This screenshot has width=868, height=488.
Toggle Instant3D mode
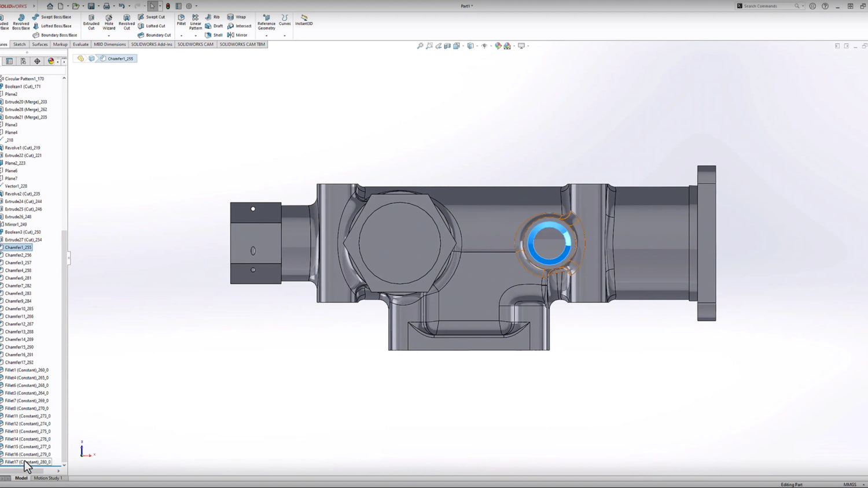tap(304, 20)
